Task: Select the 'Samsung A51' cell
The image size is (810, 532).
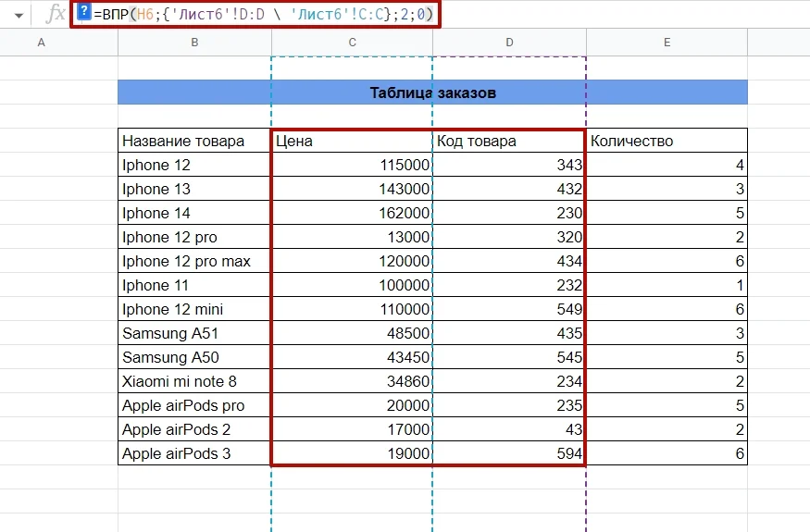Action: pos(194,333)
